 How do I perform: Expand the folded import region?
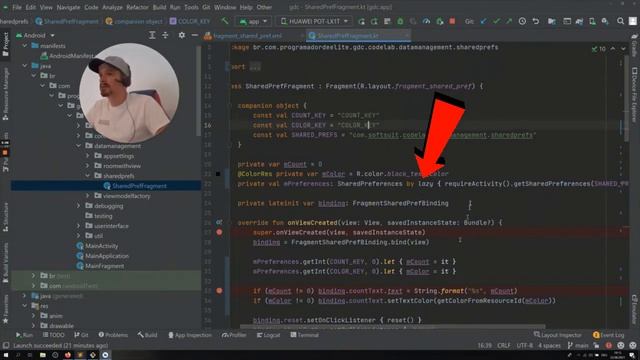[x=255, y=67]
